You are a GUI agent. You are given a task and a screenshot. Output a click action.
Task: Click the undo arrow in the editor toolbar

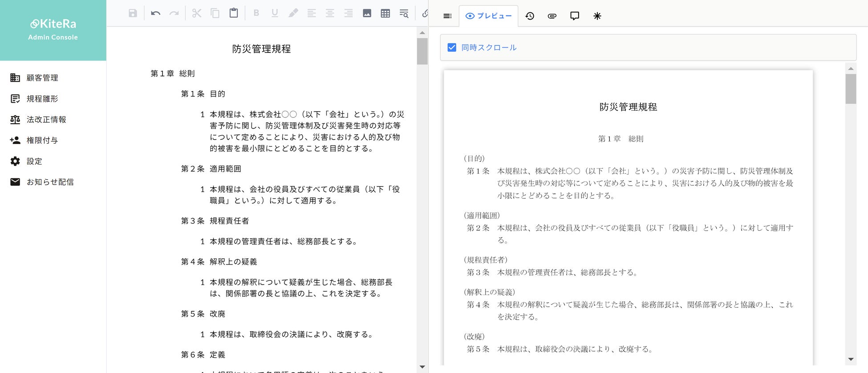click(x=155, y=13)
